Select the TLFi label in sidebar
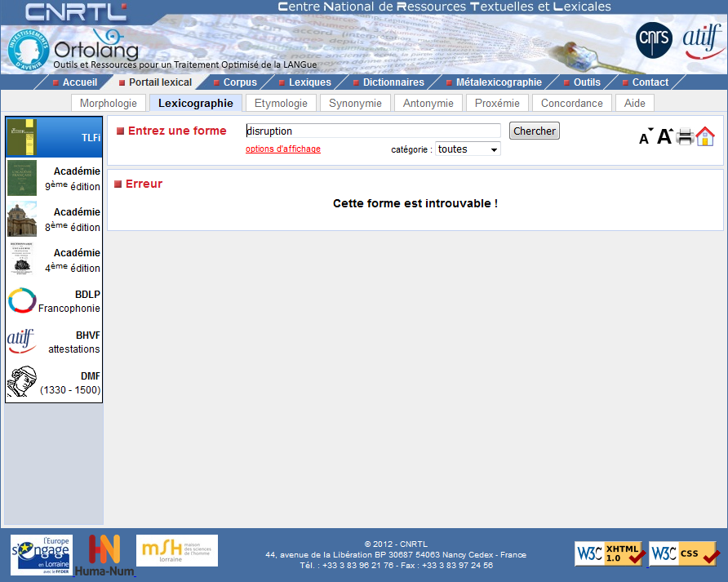The image size is (728, 582). (x=91, y=138)
